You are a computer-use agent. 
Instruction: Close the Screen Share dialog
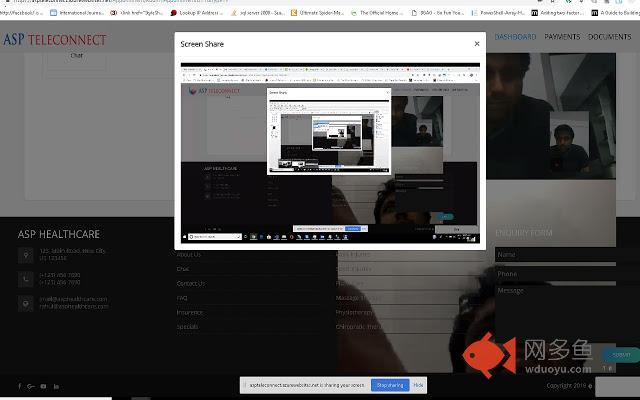(x=477, y=44)
